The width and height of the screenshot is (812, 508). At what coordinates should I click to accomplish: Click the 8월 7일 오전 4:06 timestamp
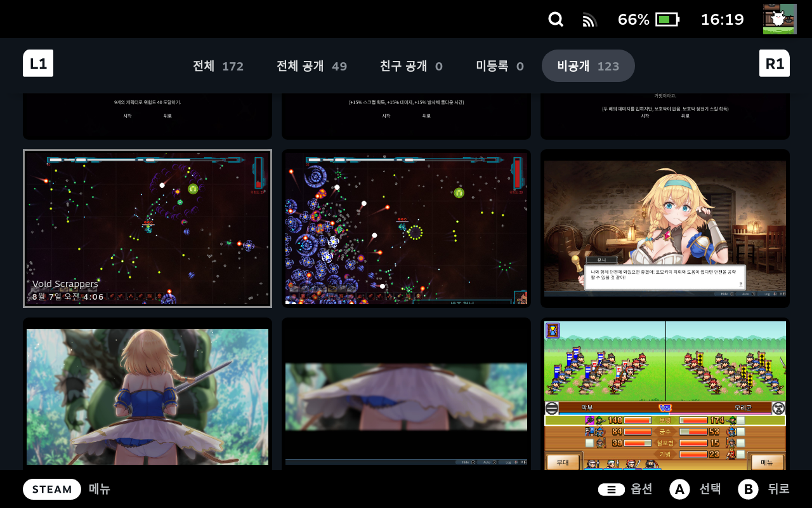[x=69, y=297]
